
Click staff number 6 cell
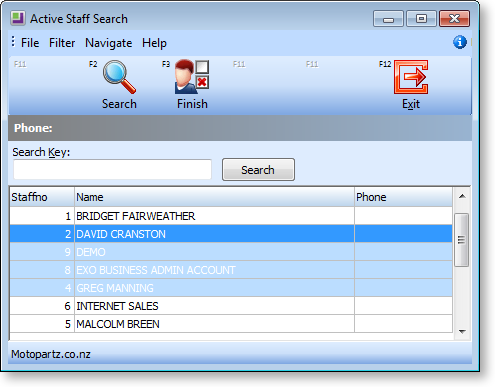click(42, 306)
